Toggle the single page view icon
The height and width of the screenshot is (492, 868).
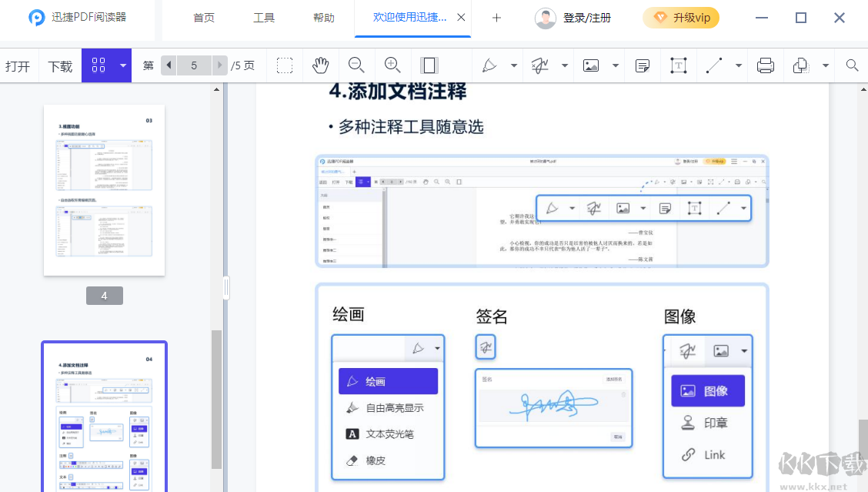pyautogui.click(x=429, y=65)
